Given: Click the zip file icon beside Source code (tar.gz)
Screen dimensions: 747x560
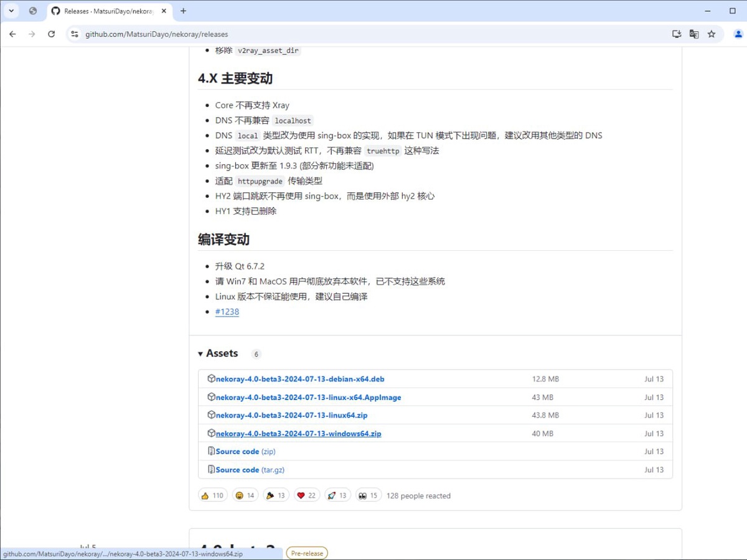Looking at the screenshot, I should click(211, 470).
